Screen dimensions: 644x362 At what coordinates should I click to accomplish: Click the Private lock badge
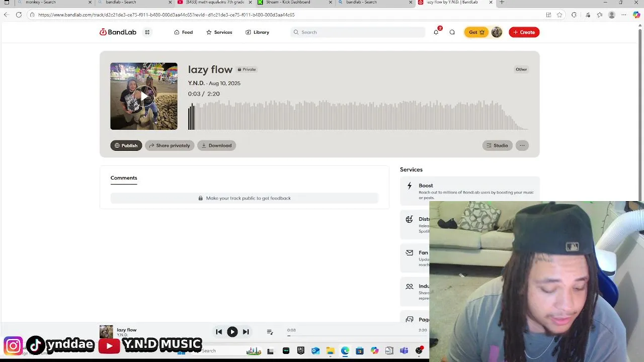[247, 69]
